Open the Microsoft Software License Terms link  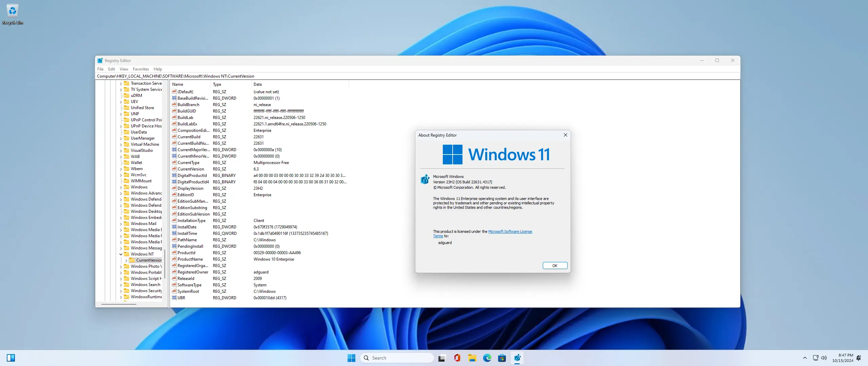[510, 231]
